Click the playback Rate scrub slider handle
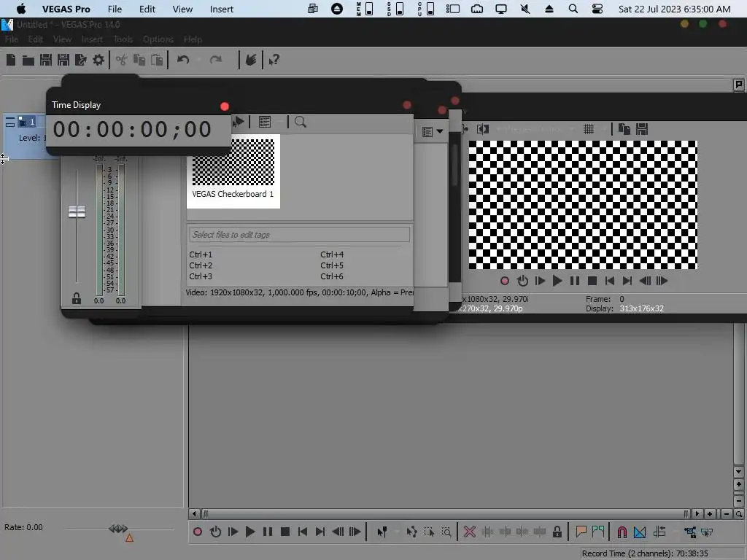The height and width of the screenshot is (560, 747). coord(117,529)
